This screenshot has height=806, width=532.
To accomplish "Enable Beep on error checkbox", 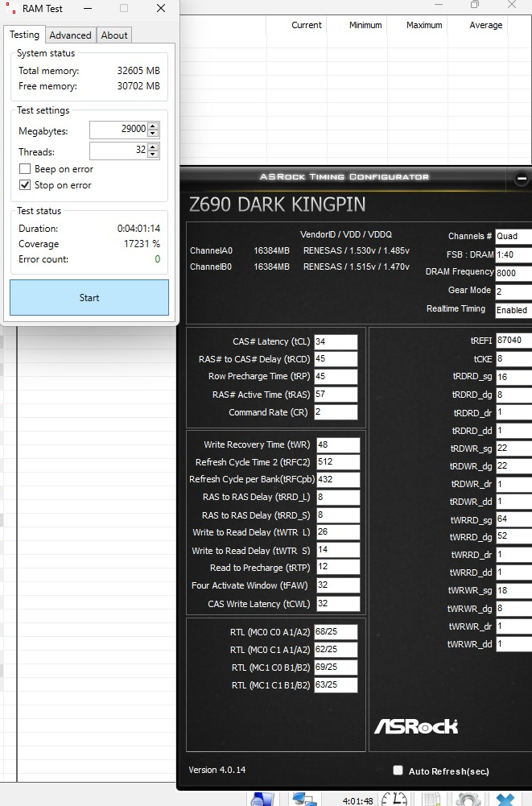I will click(25, 169).
